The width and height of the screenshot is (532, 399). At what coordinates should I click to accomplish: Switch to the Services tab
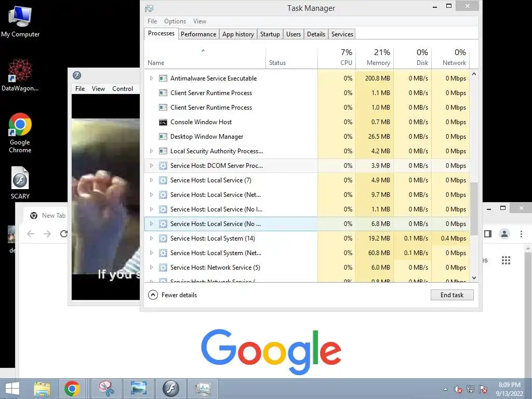(x=342, y=34)
